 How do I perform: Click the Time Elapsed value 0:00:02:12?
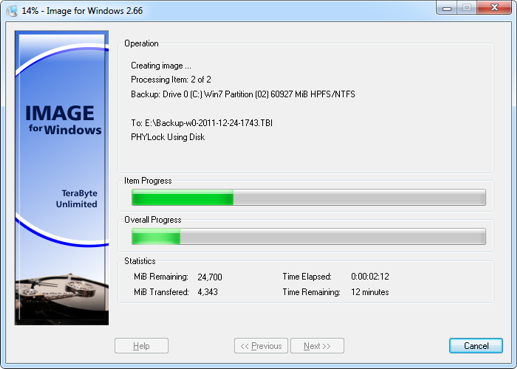click(x=370, y=277)
